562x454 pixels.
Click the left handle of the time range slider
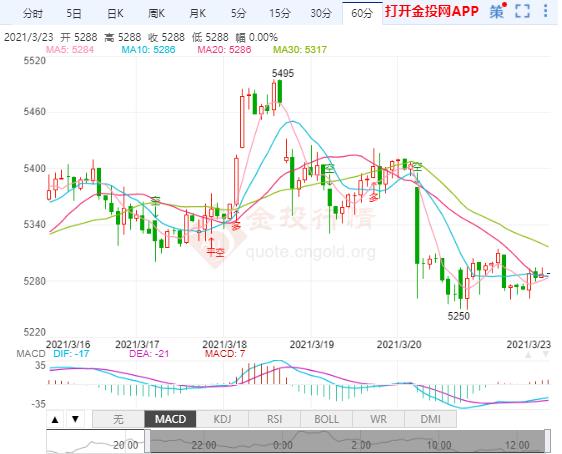point(147,441)
